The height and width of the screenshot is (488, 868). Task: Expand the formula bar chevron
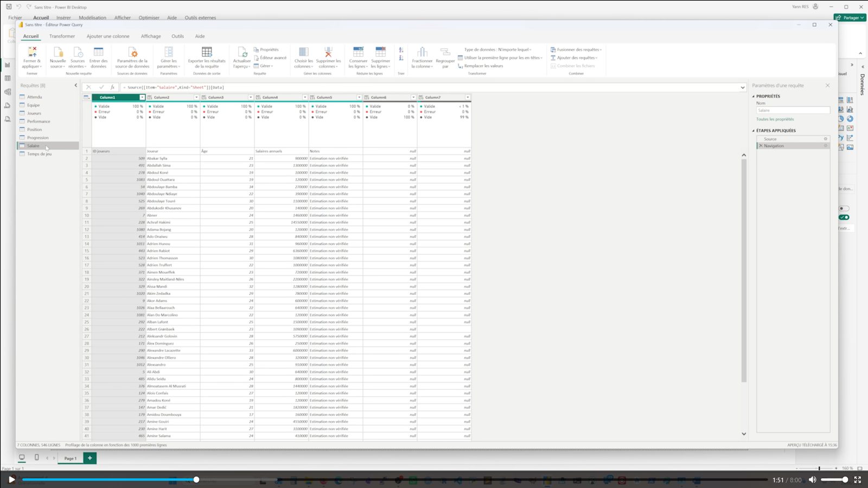[743, 87]
